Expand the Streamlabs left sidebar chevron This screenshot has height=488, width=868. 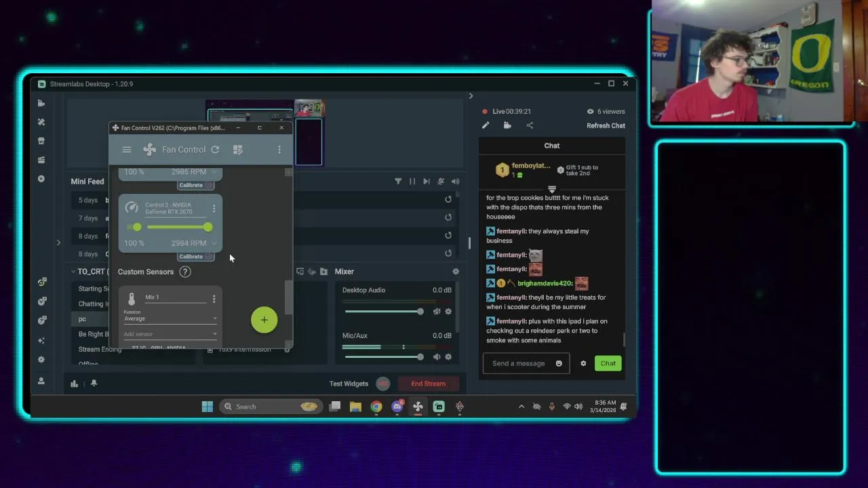58,243
